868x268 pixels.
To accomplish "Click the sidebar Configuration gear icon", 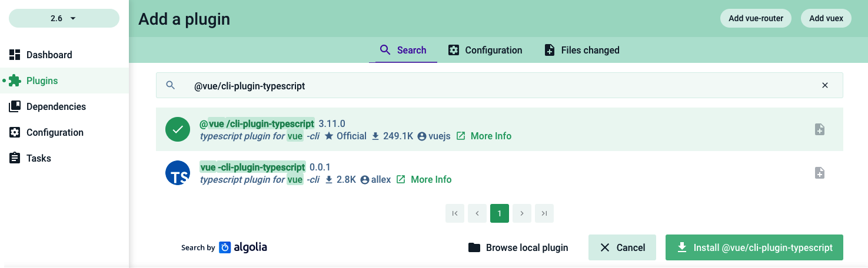I will click(15, 132).
